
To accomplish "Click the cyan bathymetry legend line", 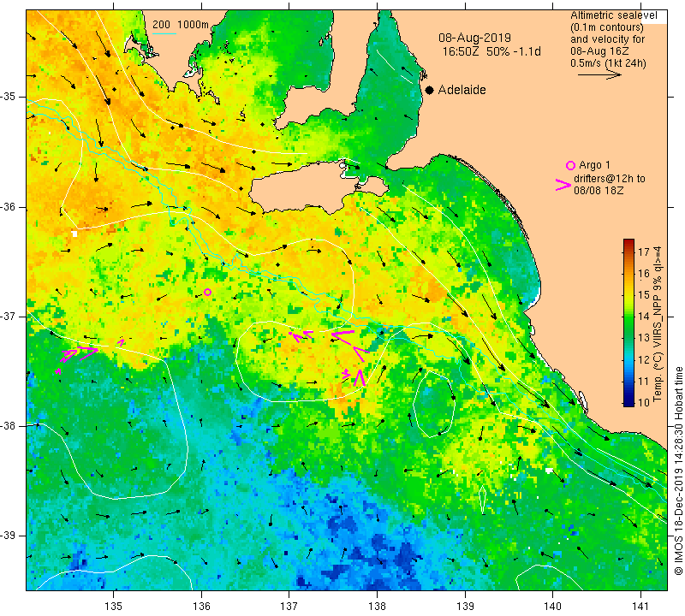I will point(164,33).
